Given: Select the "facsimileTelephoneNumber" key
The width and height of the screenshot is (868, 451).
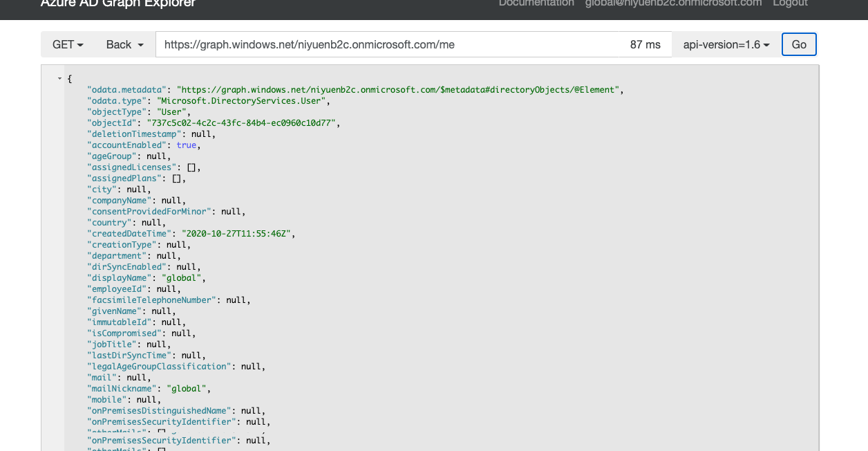Looking at the screenshot, I should (152, 300).
